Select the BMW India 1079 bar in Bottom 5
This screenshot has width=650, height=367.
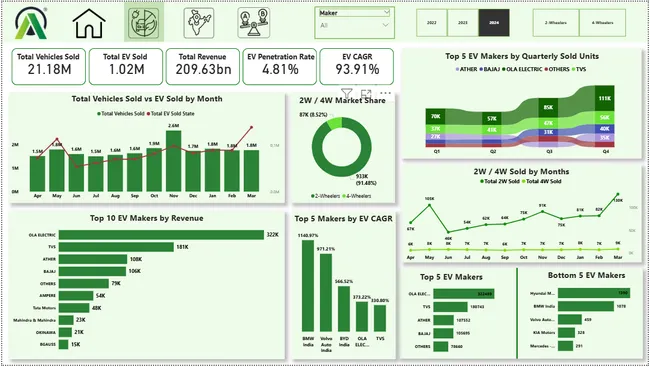[586, 306]
